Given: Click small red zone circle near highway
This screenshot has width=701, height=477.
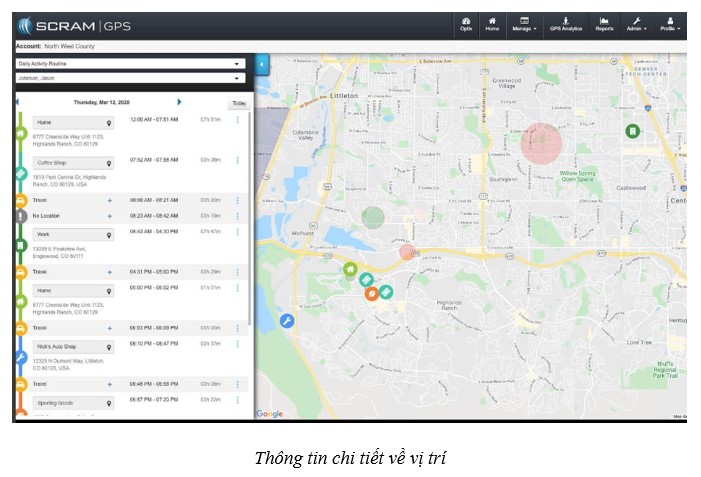Looking at the screenshot, I should tap(407, 252).
